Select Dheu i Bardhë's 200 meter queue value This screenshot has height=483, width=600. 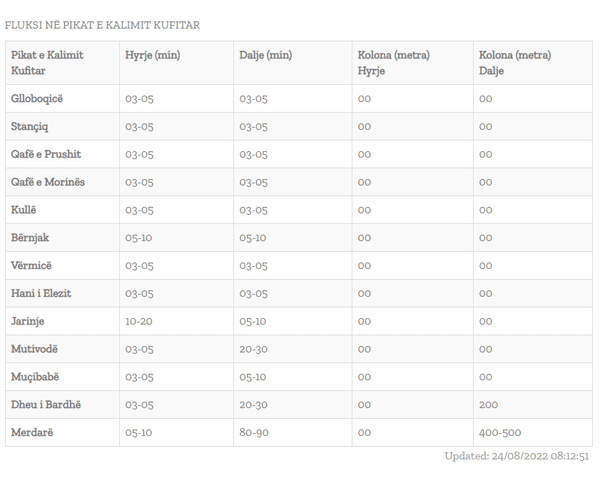(488, 405)
